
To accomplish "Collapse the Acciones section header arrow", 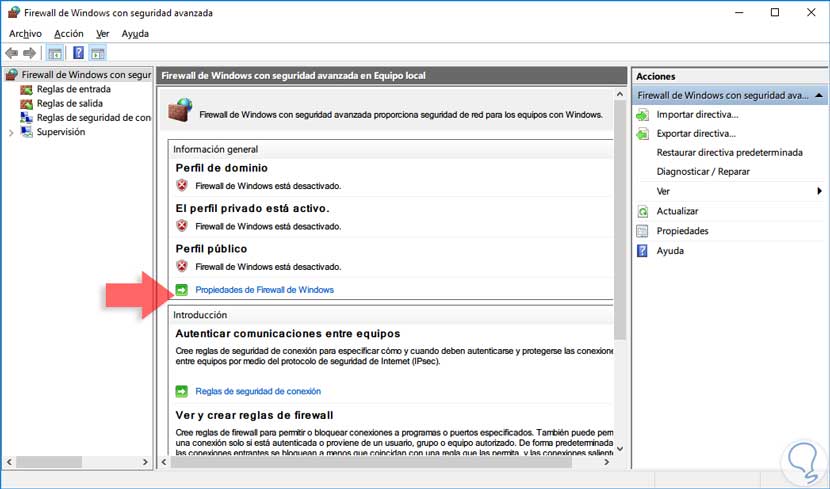I will [819, 95].
